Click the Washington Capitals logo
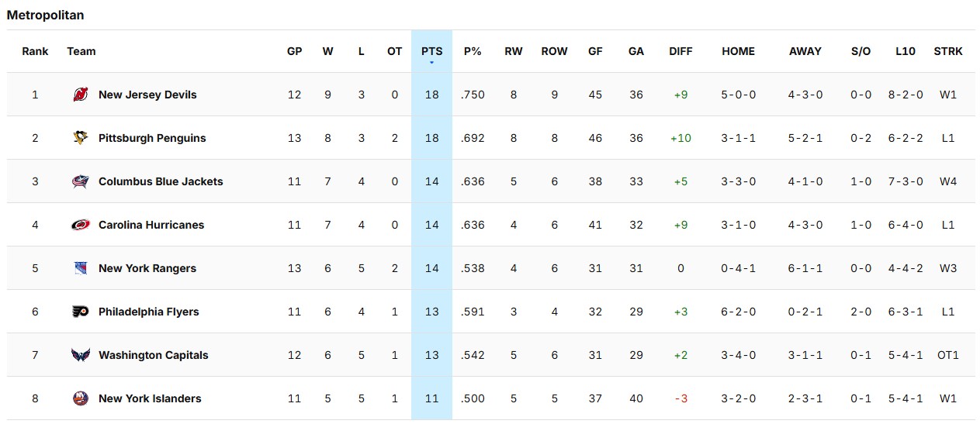The image size is (980, 424). [x=80, y=355]
